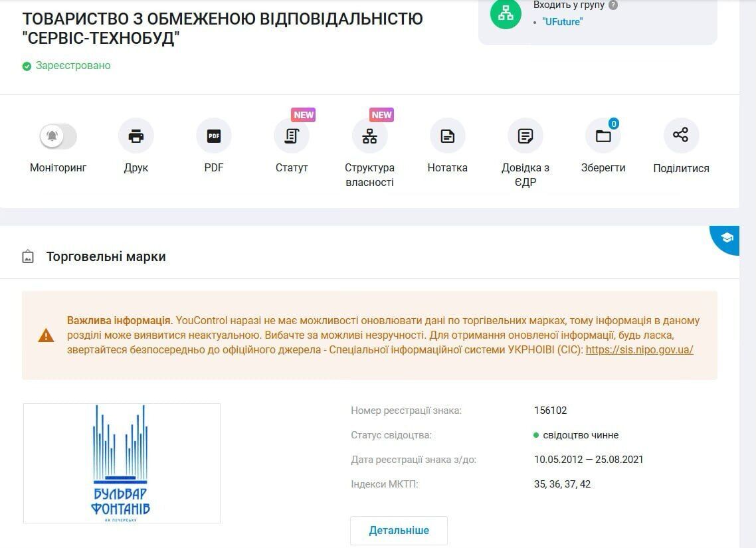Toggle the Моніторинг bell switch
The image size is (756, 548).
(x=58, y=136)
